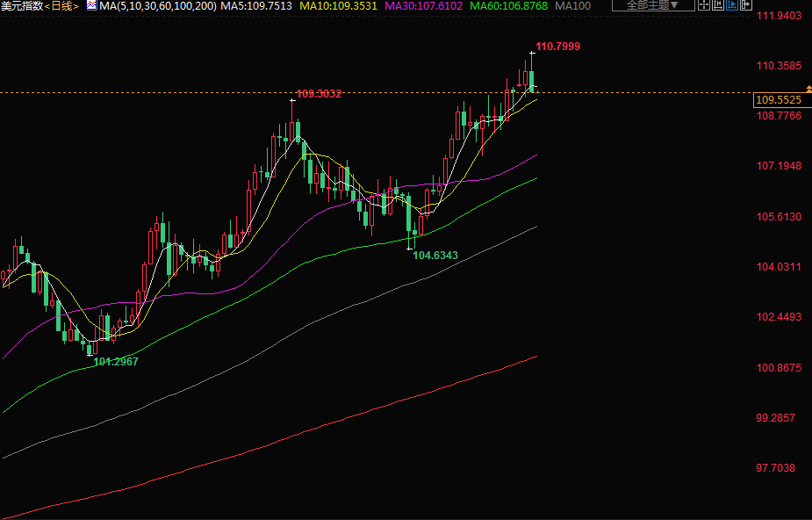Image resolution: width=812 pixels, height=520 pixels.
Task: Select the MA5 value label
Action: (x=255, y=6)
